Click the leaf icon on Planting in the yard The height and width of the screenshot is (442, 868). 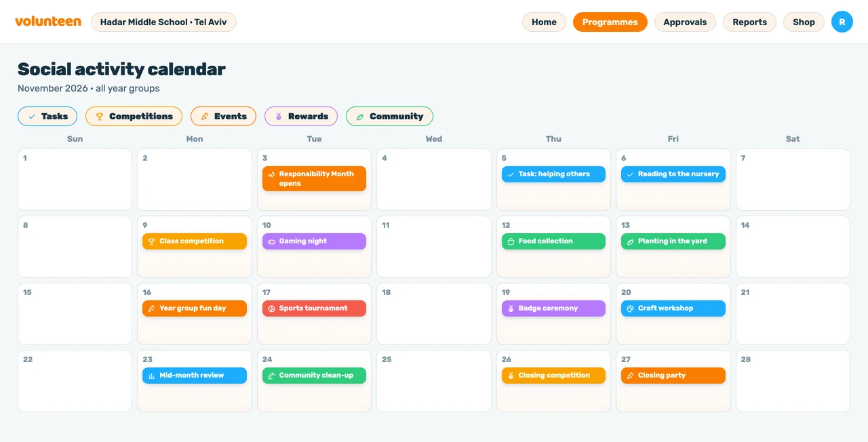[631, 241]
